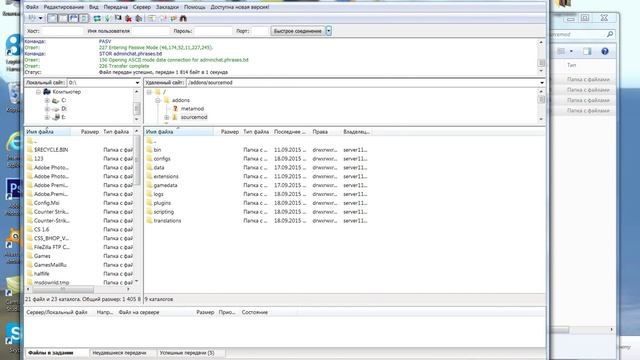The width and height of the screenshot is (640, 360).
Task: Open the Site Manager icon
Action: tap(32, 18)
